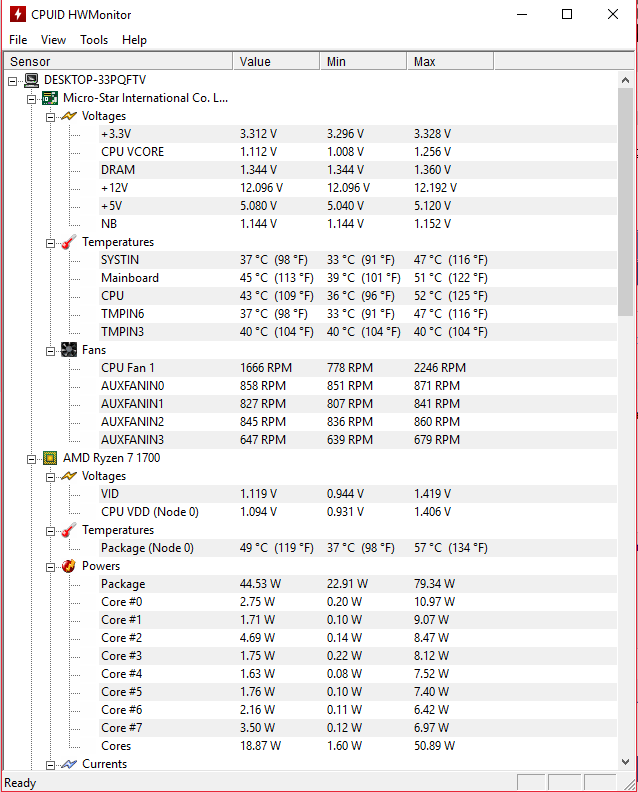Select the CPU Fan 1 row
The height and width of the screenshot is (792, 638).
point(358,368)
